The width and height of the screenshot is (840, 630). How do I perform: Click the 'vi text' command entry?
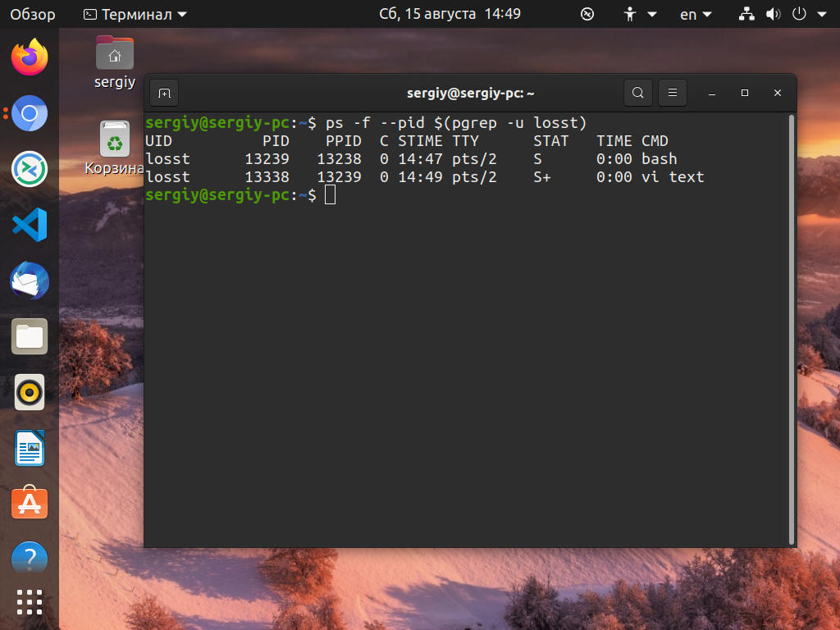click(x=673, y=177)
